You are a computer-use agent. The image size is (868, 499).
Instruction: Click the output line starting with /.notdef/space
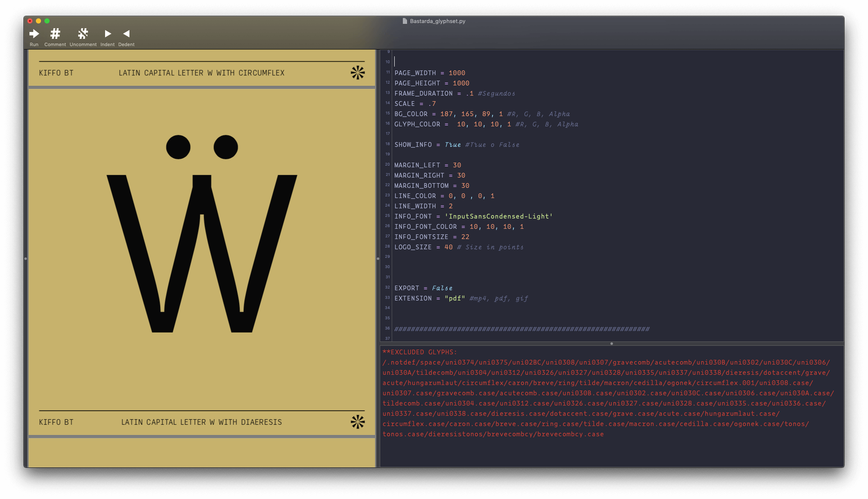click(x=606, y=362)
